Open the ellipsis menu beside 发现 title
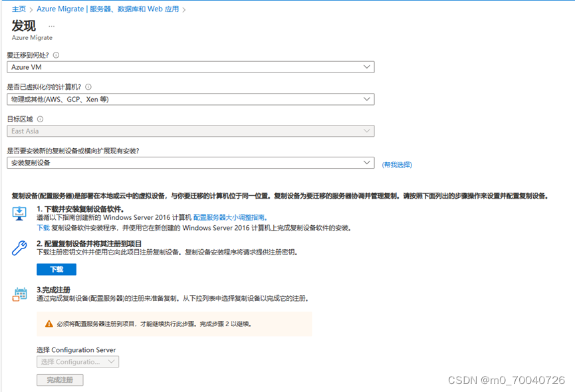This screenshot has width=575, height=392. pyautogui.click(x=51, y=26)
